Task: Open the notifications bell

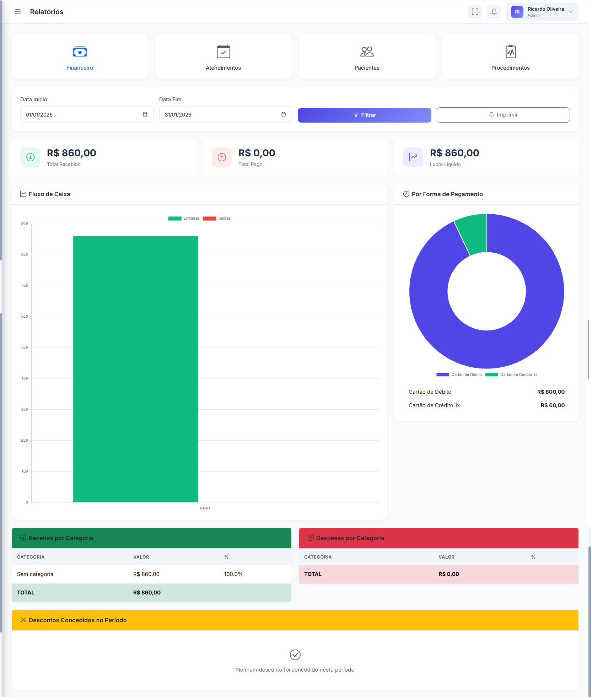Action: click(494, 12)
